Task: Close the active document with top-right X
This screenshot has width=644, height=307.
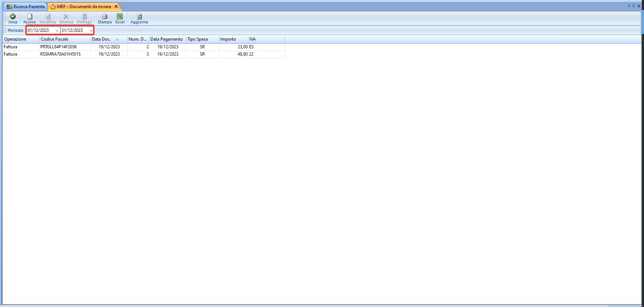Action: pyautogui.click(x=639, y=6)
